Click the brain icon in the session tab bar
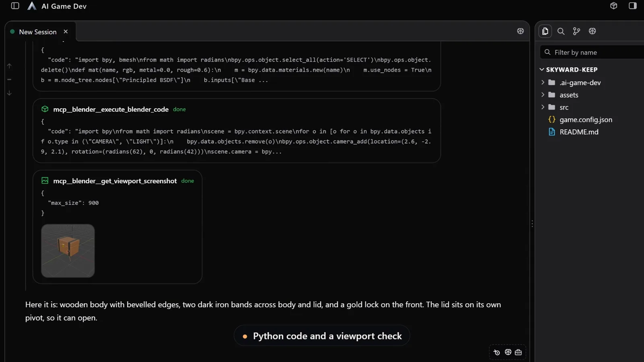644x362 pixels. pos(520,31)
